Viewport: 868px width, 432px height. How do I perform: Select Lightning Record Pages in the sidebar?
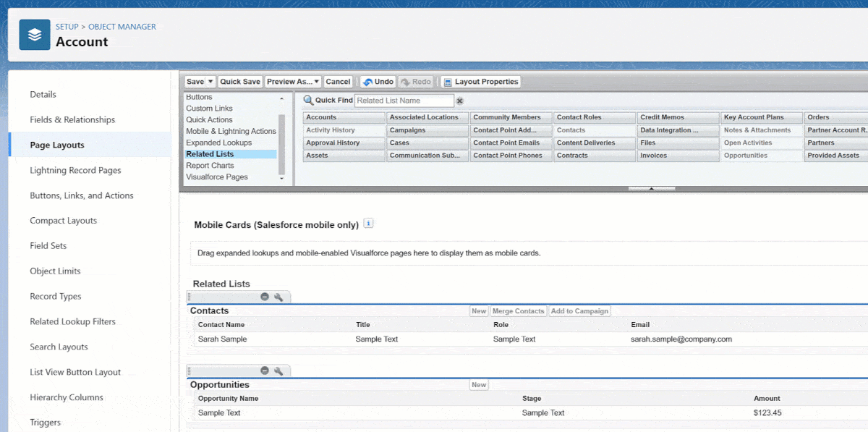point(75,170)
